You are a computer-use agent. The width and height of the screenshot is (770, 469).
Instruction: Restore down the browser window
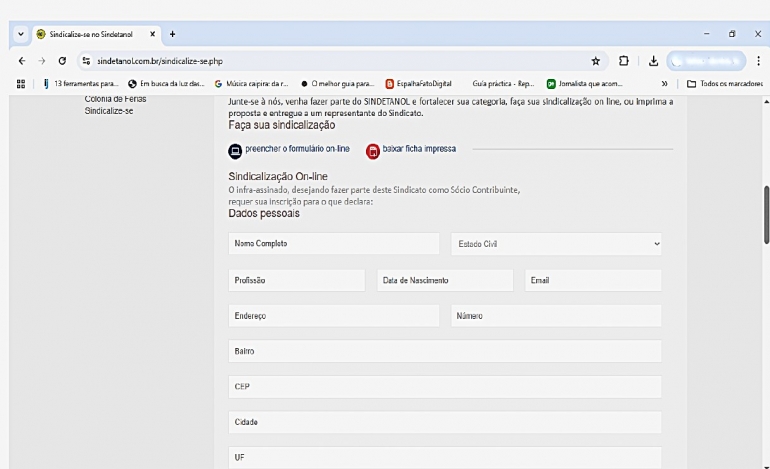pyautogui.click(x=732, y=34)
